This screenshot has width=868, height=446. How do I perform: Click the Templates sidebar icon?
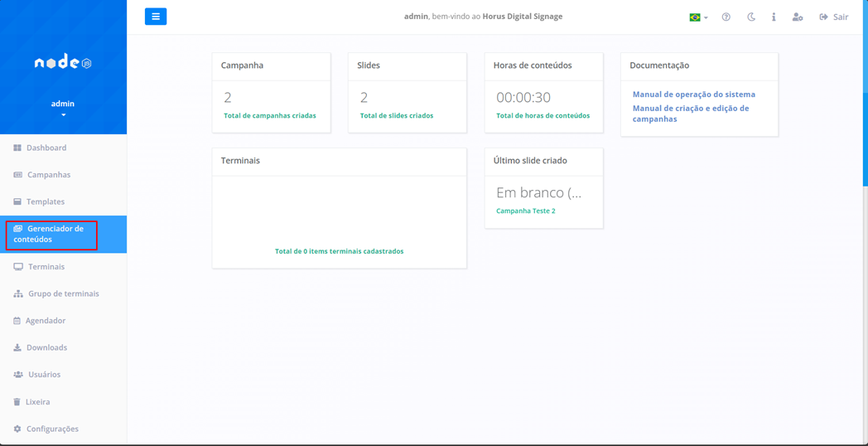pyautogui.click(x=17, y=201)
